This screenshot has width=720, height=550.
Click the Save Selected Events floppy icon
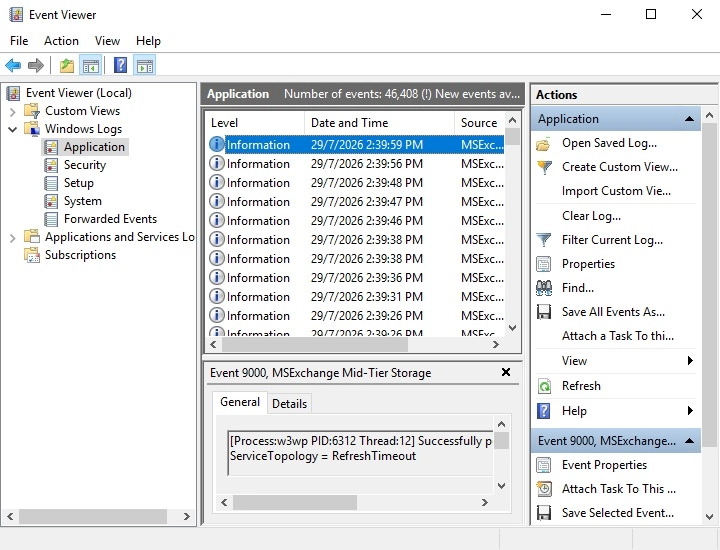click(544, 513)
